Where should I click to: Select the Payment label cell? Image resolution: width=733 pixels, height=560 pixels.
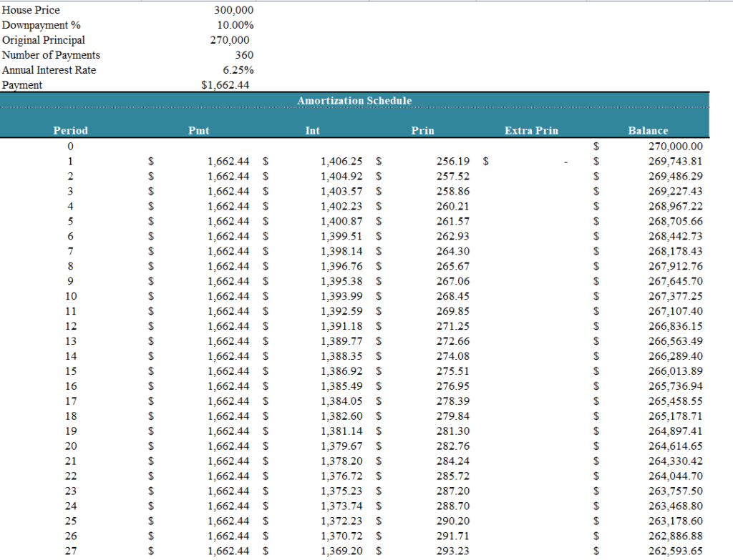(x=22, y=84)
